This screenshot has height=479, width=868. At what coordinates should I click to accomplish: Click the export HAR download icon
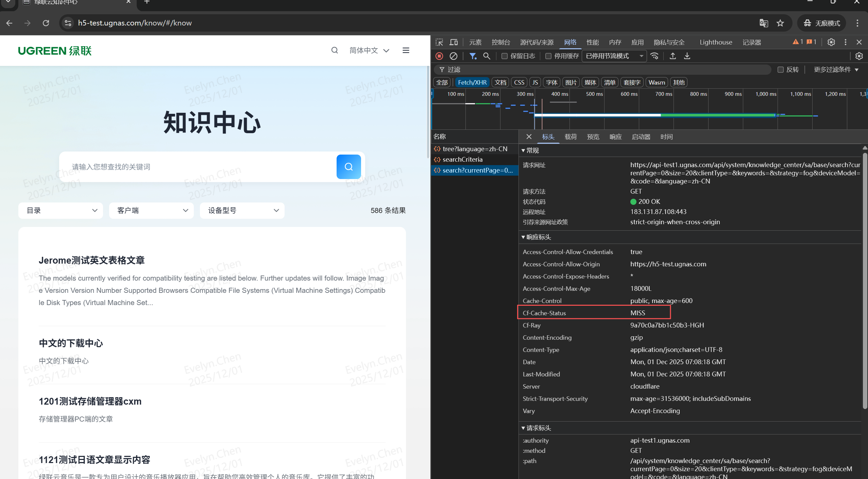coord(687,56)
